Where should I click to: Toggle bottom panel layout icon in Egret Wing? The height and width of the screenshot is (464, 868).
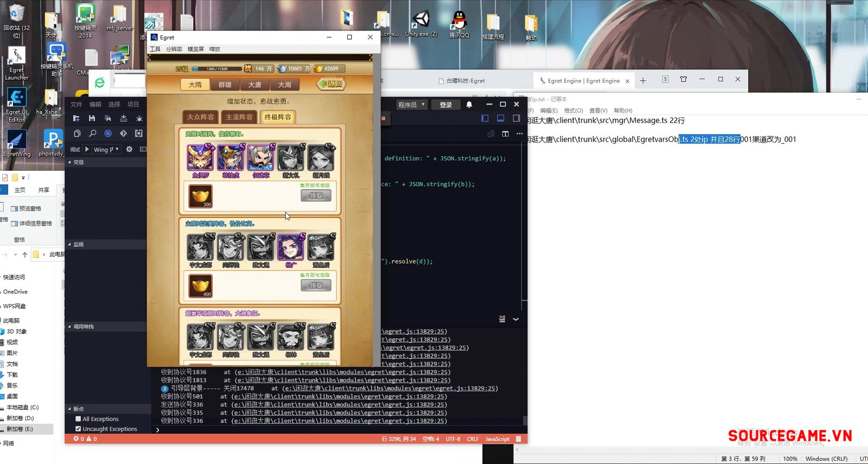(x=501, y=118)
